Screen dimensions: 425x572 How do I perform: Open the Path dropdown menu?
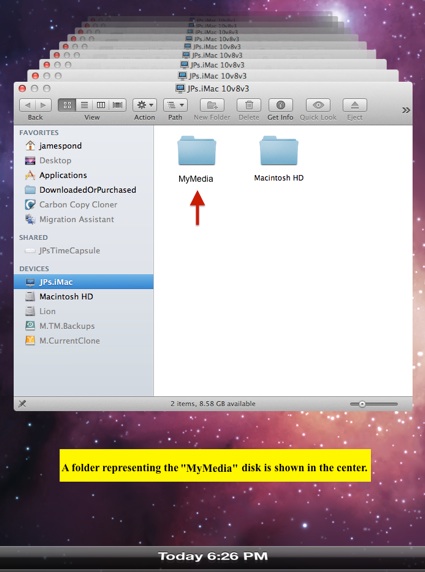click(175, 105)
